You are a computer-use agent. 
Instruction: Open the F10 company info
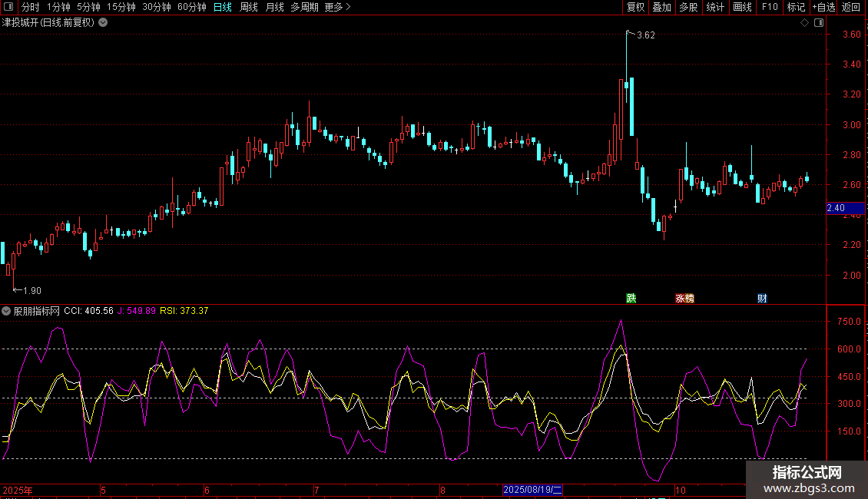[x=770, y=7]
